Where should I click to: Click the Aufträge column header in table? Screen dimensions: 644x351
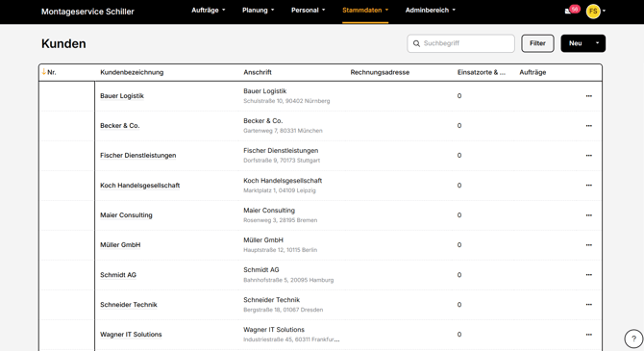point(533,72)
